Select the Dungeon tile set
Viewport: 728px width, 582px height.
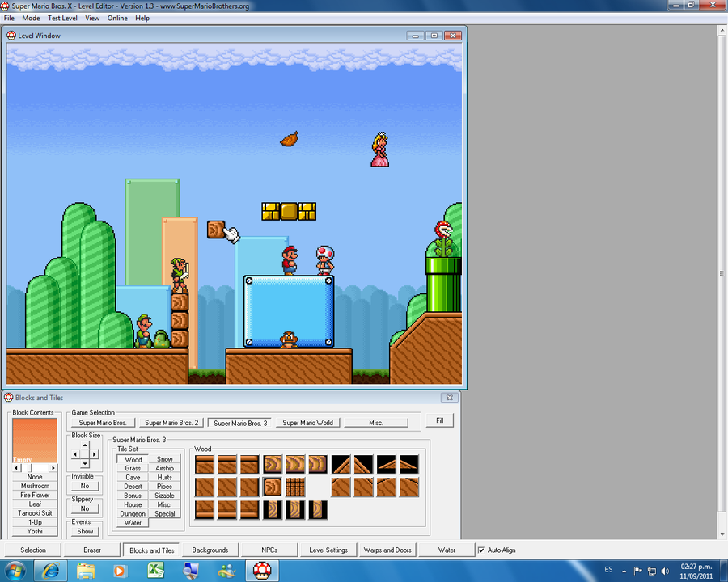click(133, 514)
